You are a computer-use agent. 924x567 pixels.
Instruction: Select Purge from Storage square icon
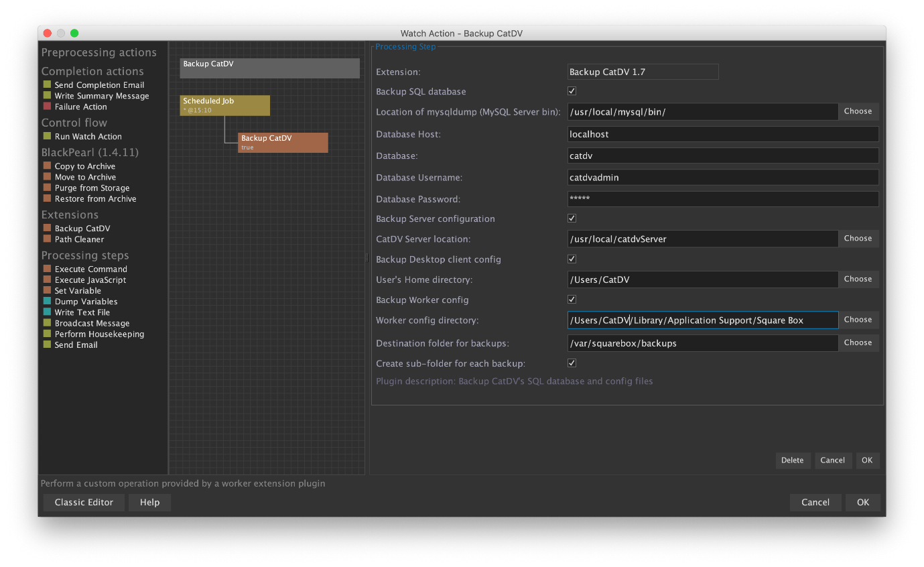tap(47, 188)
